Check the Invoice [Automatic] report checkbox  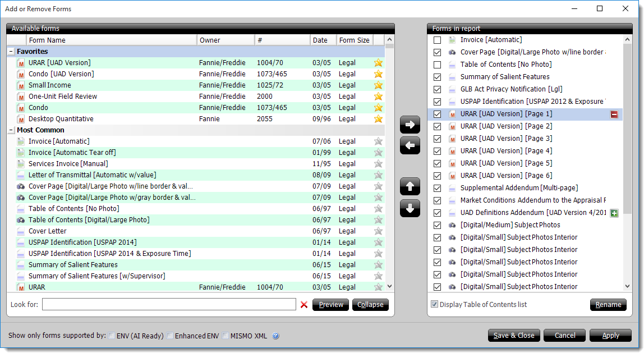tap(438, 40)
